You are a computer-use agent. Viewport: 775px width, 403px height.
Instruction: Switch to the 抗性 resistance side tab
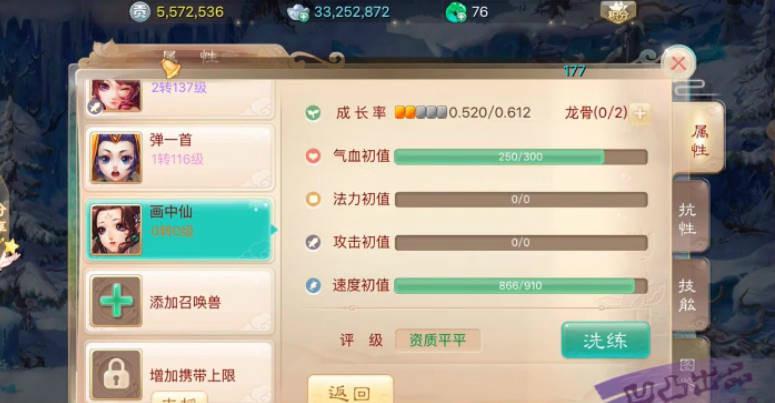tap(689, 218)
